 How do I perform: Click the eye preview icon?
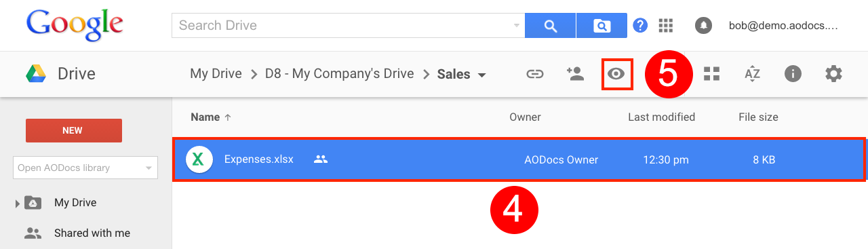click(616, 74)
